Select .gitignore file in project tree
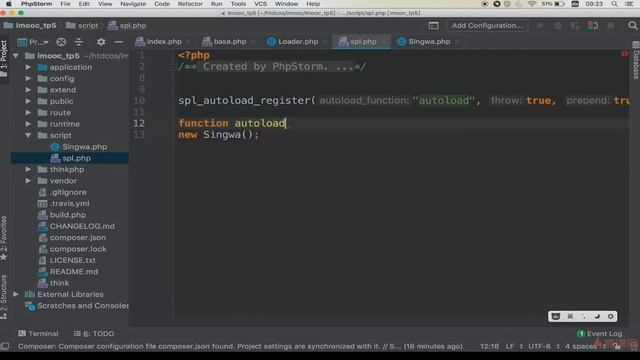This screenshot has height=360, width=640. click(x=68, y=192)
